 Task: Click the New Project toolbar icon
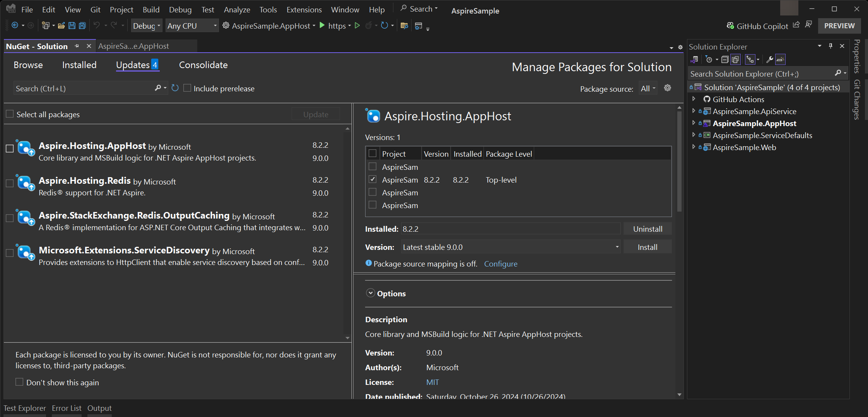tap(46, 26)
